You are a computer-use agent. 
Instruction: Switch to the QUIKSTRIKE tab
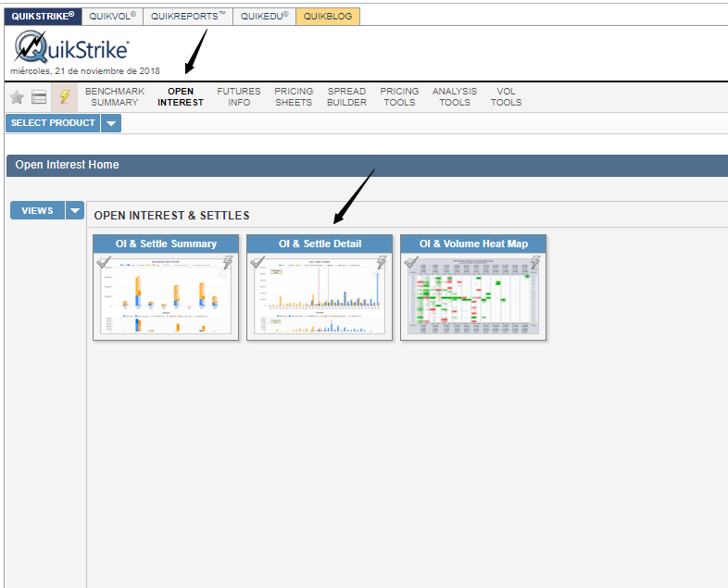click(x=43, y=17)
